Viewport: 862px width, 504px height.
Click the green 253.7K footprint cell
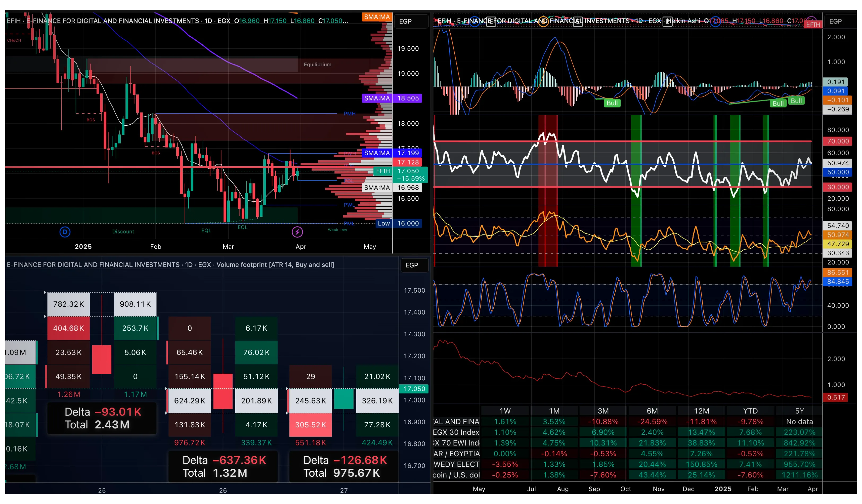click(x=135, y=328)
